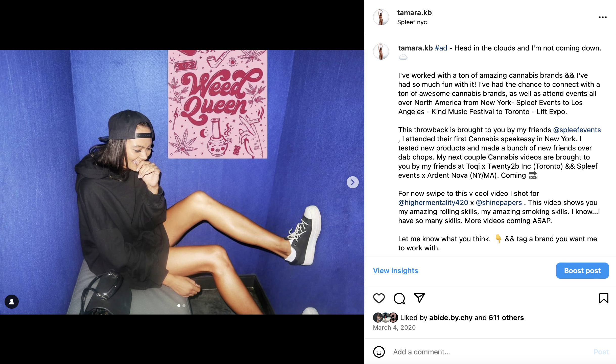Open the three-dot more options menu
This screenshot has height=364, width=616.
click(x=603, y=17)
